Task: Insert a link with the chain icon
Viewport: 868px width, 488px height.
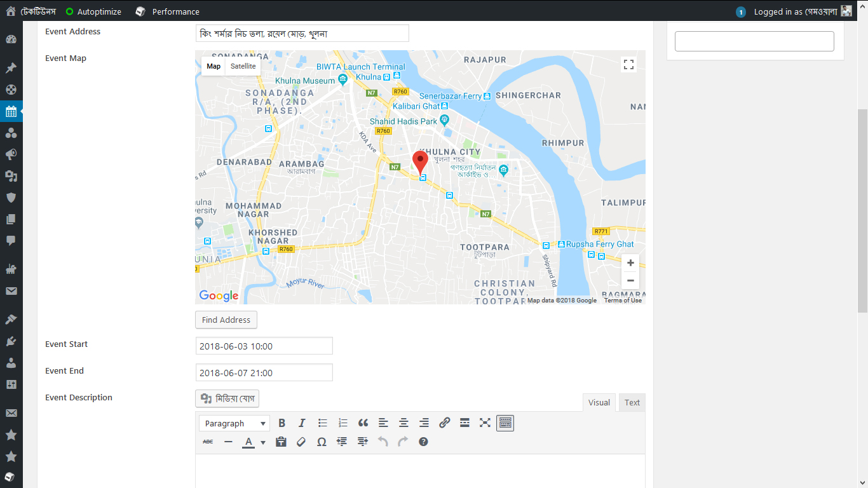Action: tap(444, 423)
